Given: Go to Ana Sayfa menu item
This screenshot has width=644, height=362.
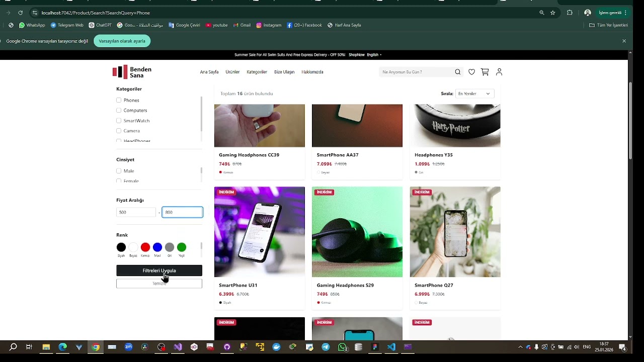Looking at the screenshot, I should pyautogui.click(x=209, y=72).
